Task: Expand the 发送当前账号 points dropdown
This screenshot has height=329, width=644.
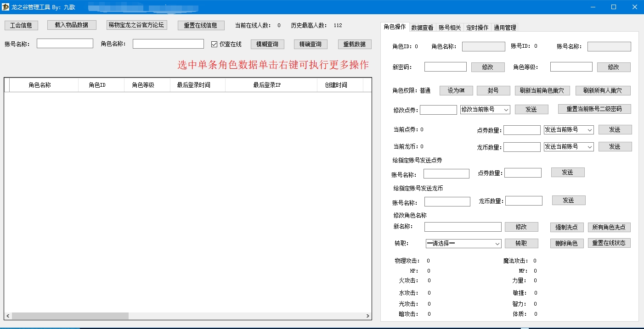Action: coord(568,130)
